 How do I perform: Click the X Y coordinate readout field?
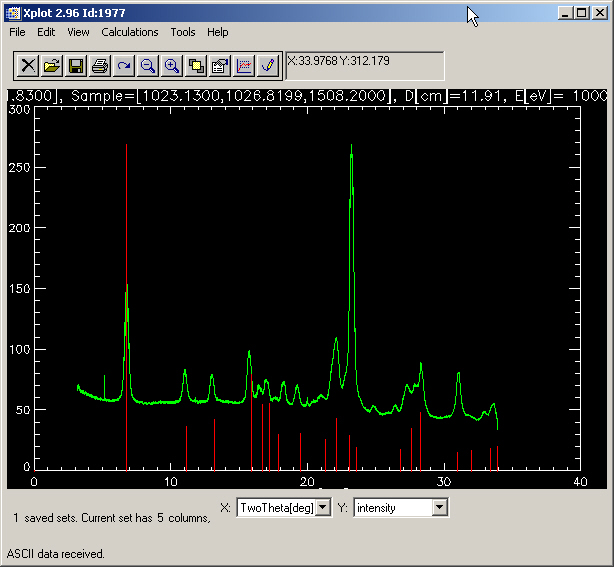(364, 66)
